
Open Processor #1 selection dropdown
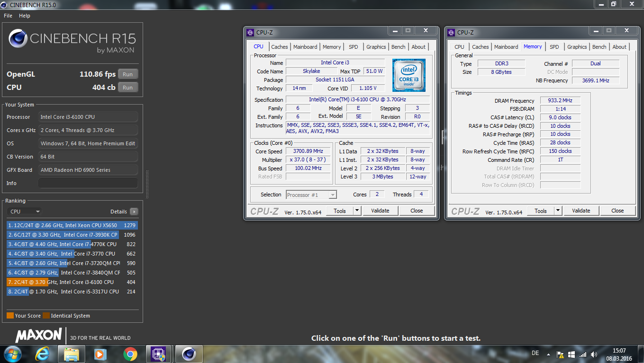tap(311, 195)
